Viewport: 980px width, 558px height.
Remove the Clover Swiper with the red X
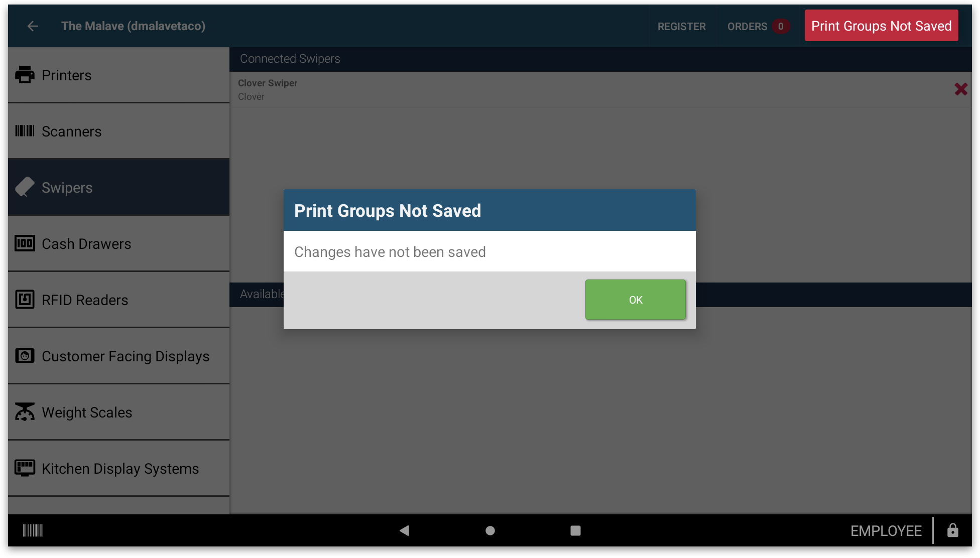pos(961,89)
